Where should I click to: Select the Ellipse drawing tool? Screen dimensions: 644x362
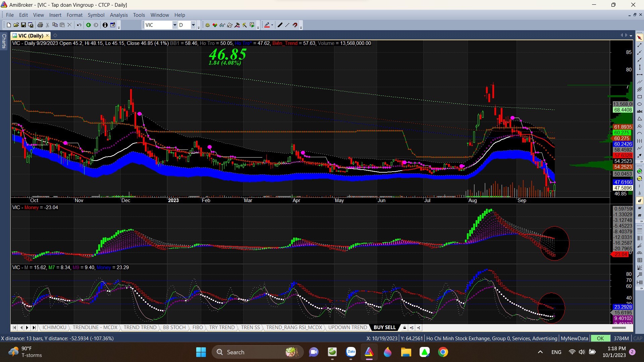click(x=640, y=104)
